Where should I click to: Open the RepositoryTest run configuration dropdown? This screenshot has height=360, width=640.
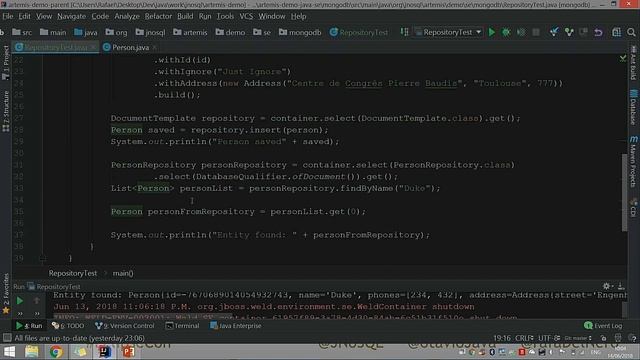tap(448, 32)
